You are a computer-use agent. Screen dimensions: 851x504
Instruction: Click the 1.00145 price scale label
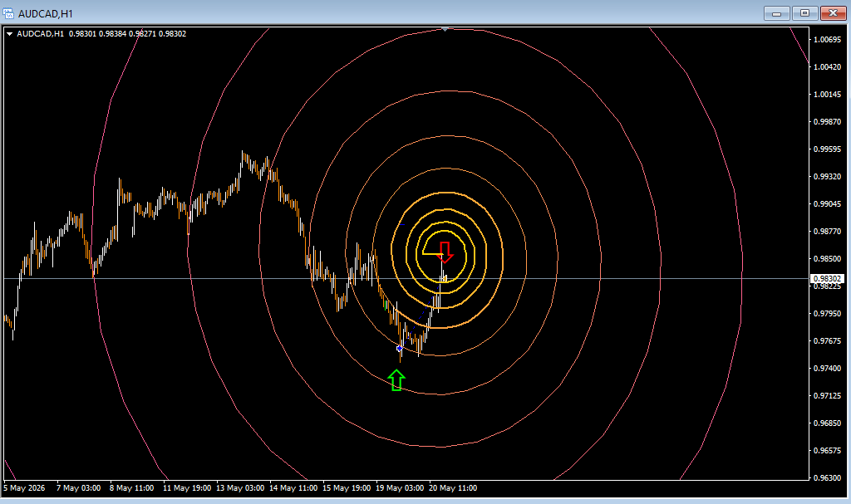pyautogui.click(x=827, y=95)
